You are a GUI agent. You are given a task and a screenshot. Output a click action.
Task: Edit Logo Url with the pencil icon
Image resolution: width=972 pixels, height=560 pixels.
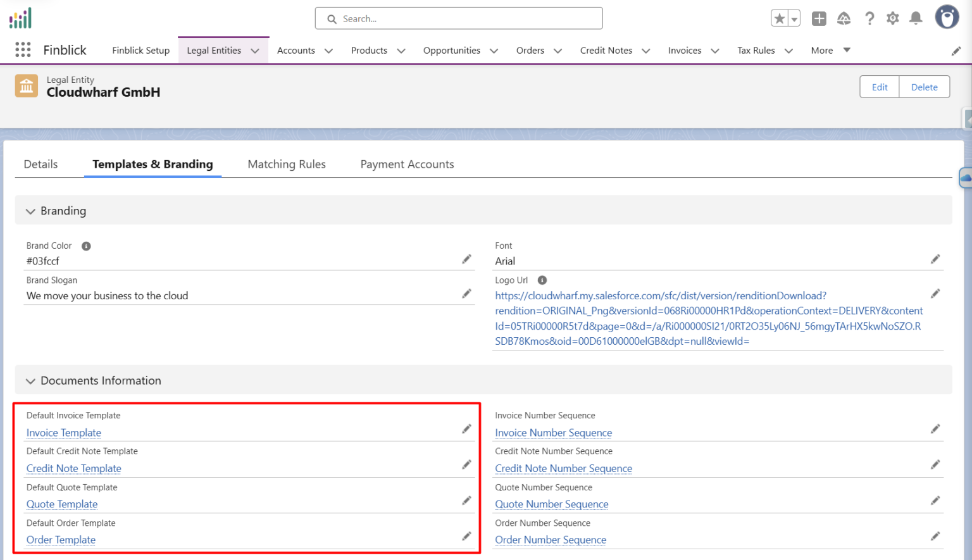pyautogui.click(x=935, y=294)
